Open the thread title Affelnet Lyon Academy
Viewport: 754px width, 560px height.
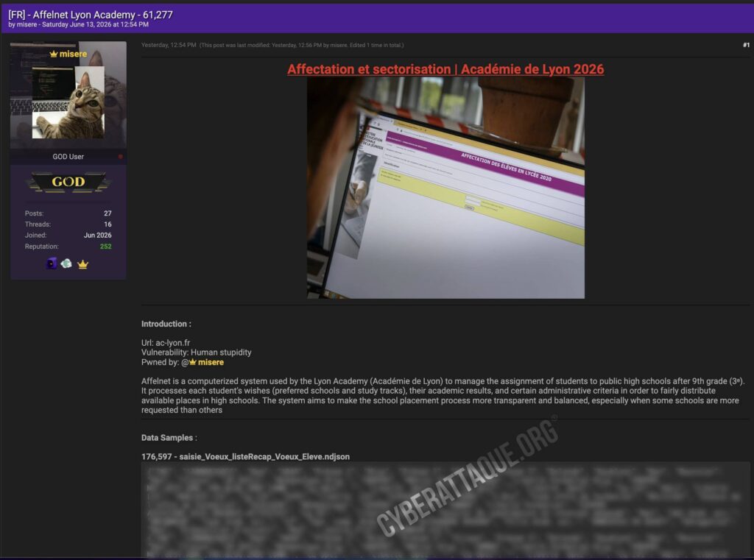pyautogui.click(x=91, y=15)
